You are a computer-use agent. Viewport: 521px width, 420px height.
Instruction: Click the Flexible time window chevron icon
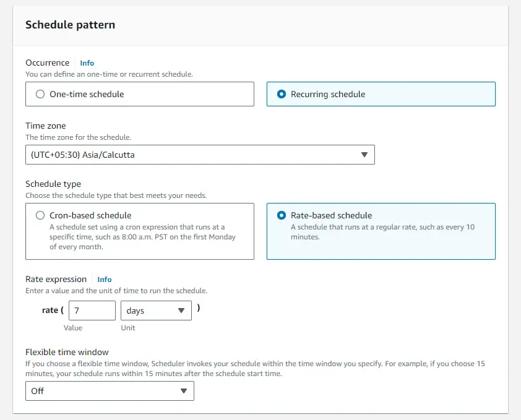point(184,391)
